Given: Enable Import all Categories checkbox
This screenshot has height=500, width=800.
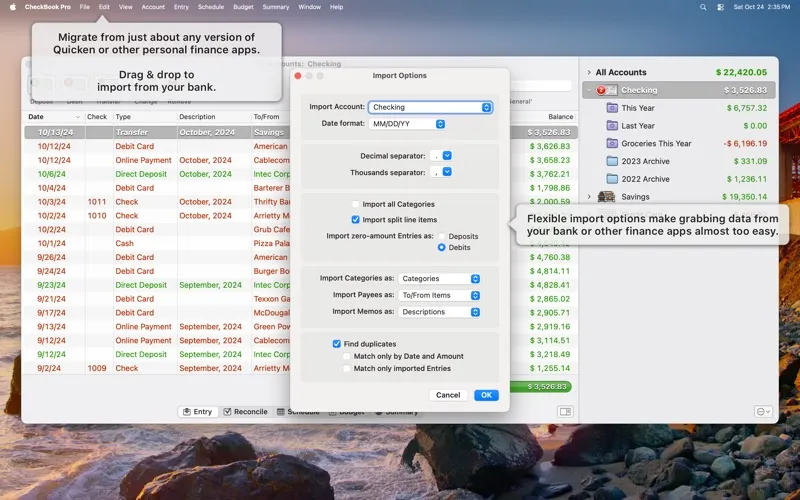Looking at the screenshot, I should (356, 204).
